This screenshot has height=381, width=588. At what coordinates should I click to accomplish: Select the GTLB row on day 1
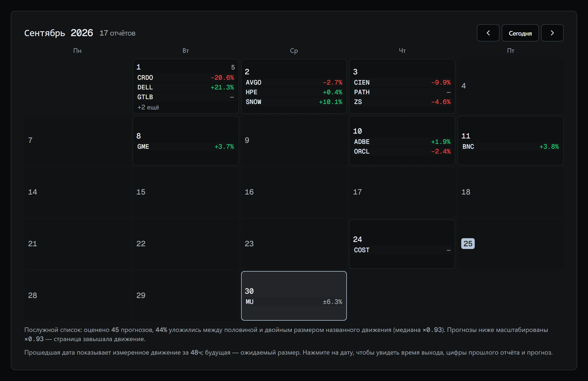186,97
